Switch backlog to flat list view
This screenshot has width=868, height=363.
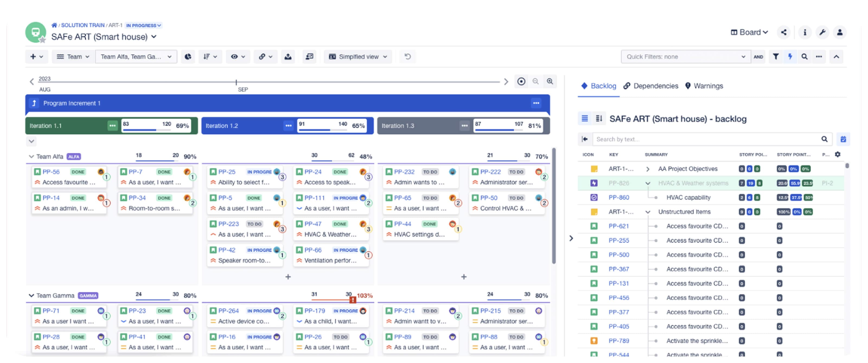(x=585, y=118)
